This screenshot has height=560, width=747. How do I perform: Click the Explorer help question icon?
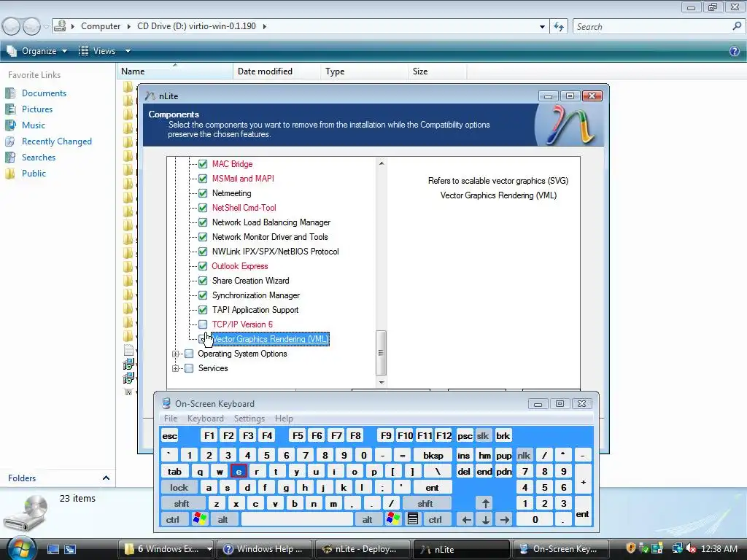tap(735, 51)
